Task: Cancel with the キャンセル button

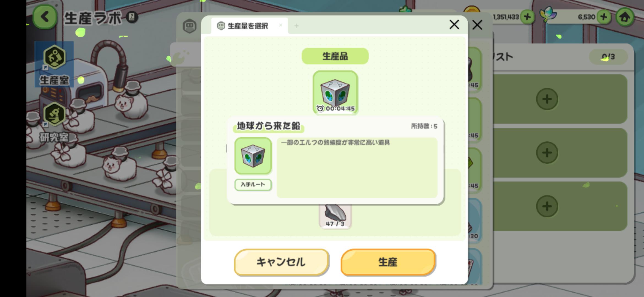Action: pyautogui.click(x=281, y=262)
